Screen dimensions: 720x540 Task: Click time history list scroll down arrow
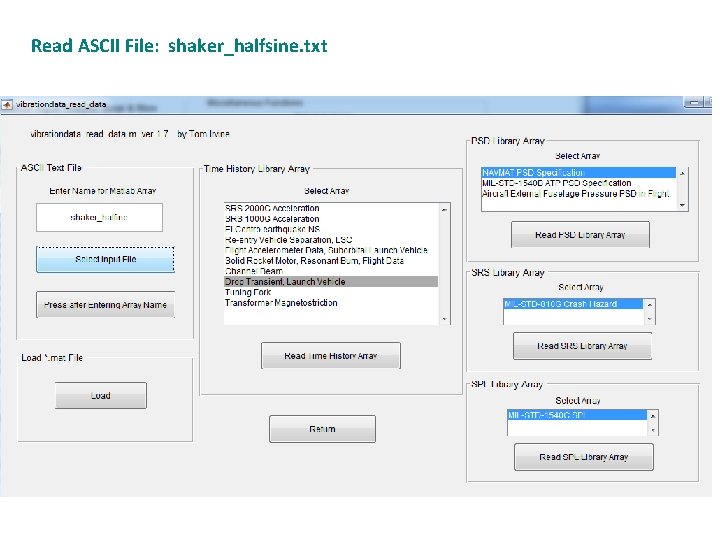click(x=444, y=319)
